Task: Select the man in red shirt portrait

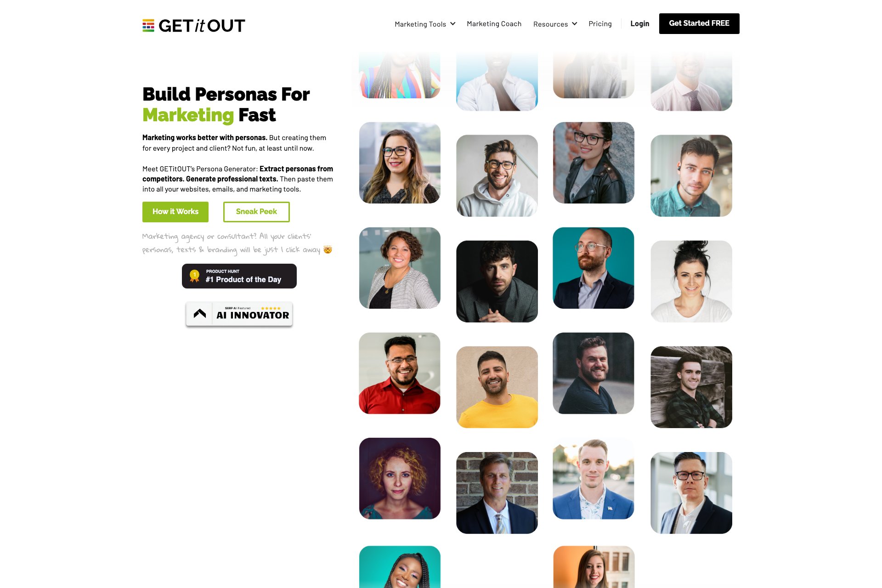Action: tap(400, 373)
